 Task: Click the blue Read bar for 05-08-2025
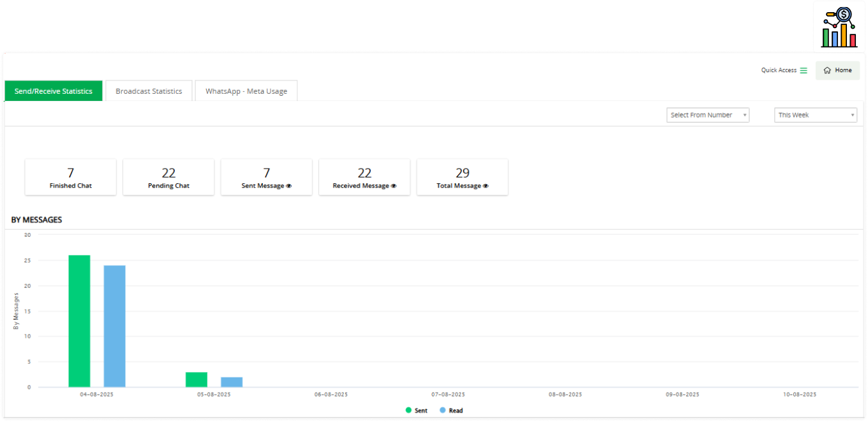coord(232,382)
